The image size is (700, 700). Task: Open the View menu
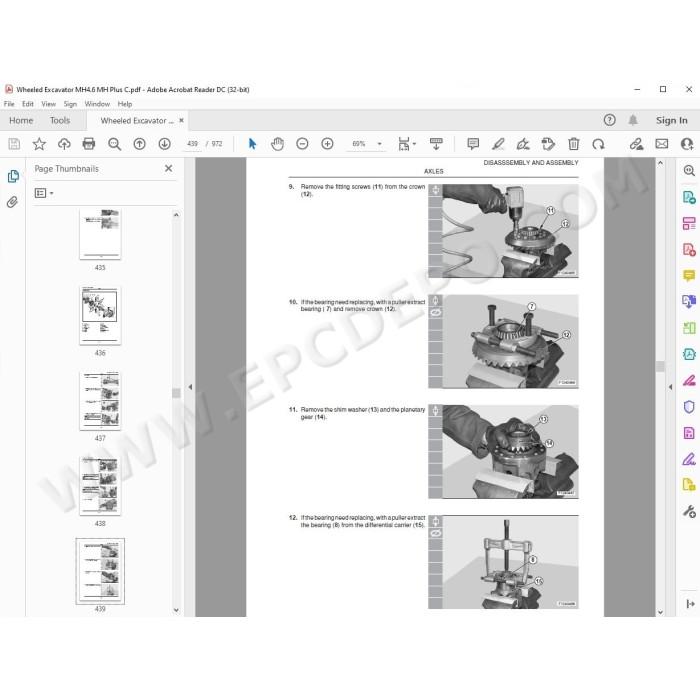click(x=48, y=104)
